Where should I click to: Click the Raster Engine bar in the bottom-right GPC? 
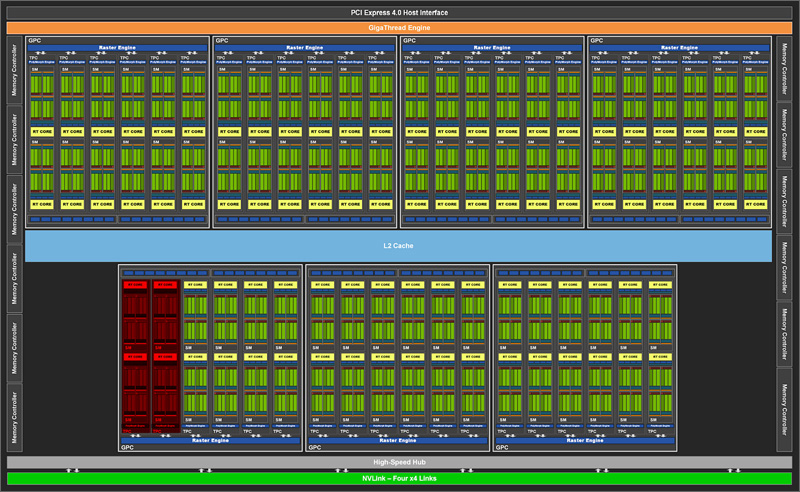tap(585, 440)
